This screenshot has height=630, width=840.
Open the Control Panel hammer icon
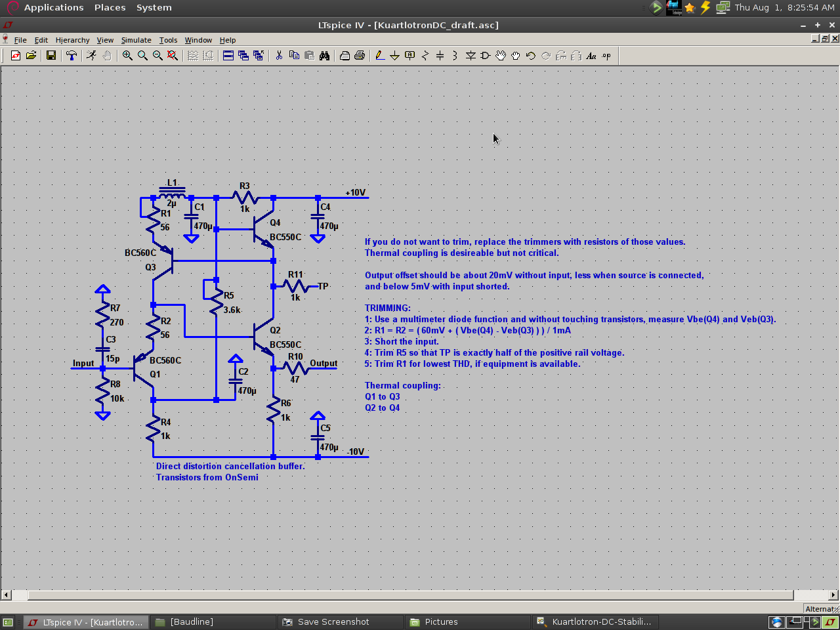coord(72,56)
